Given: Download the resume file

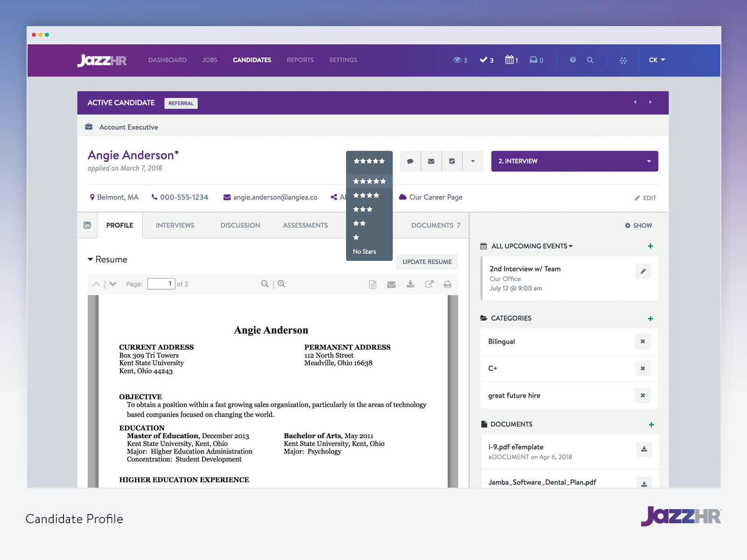Looking at the screenshot, I should 410,284.
